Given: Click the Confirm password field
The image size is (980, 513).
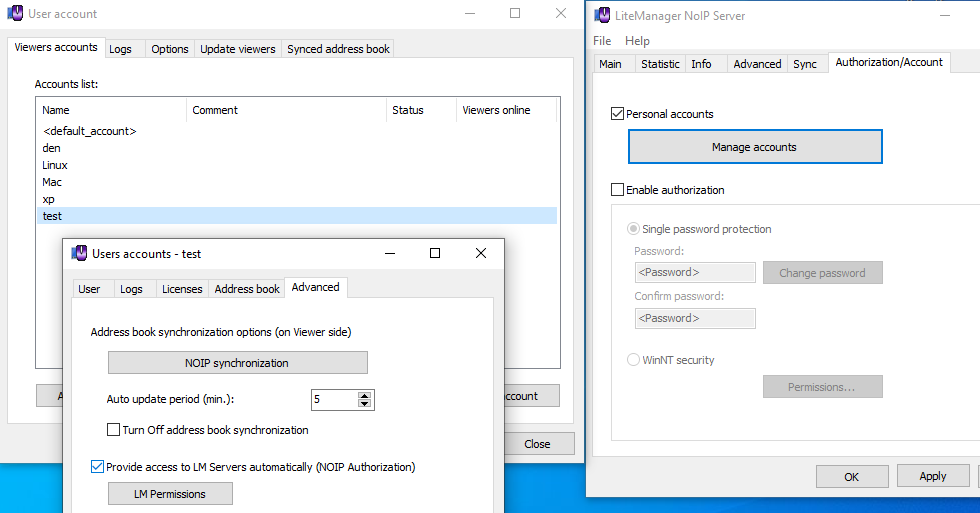Looking at the screenshot, I should tap(695, 318).
